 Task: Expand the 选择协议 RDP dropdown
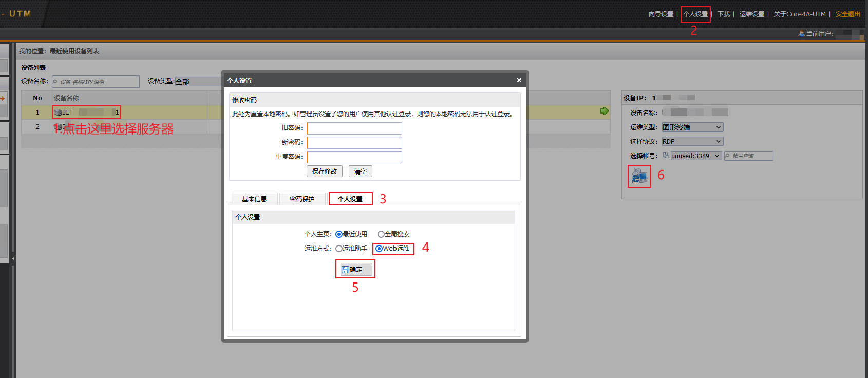692,142
